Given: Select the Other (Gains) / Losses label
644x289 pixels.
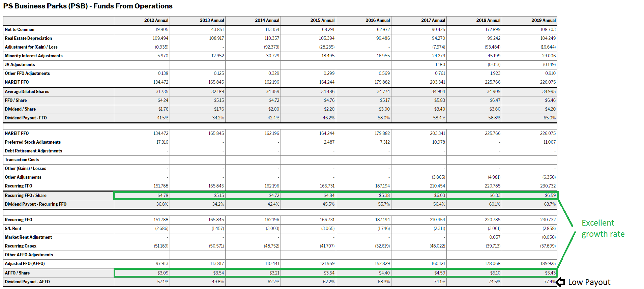Looking at the screenshot, I should pos(26,169).
